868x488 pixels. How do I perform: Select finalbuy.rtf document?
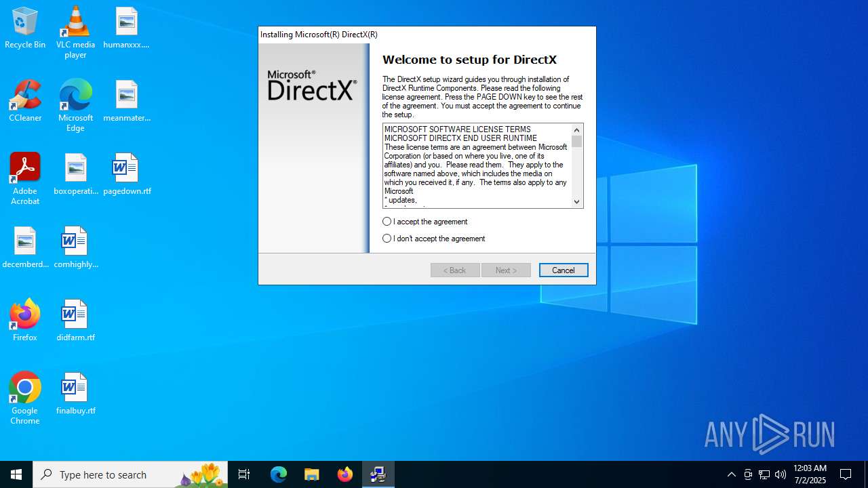tap(75, 394)
